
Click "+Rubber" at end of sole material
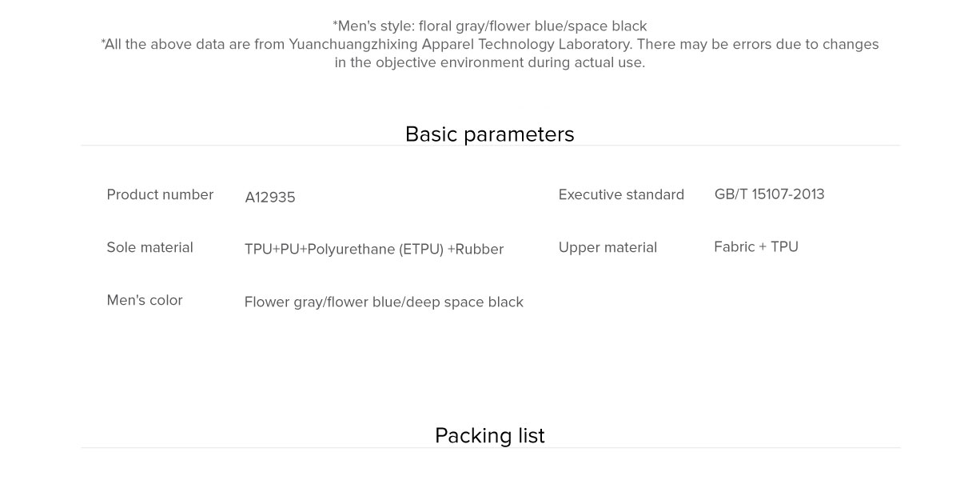tap(476, 249)
